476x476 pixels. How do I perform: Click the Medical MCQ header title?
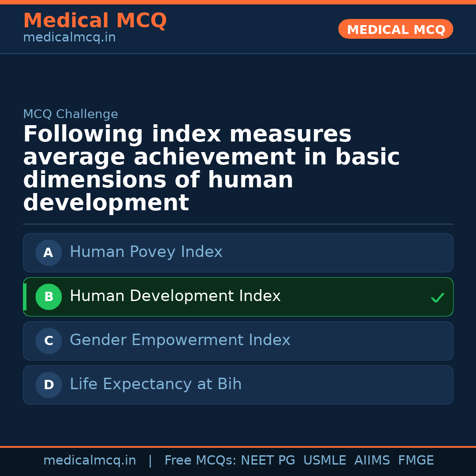(x=95, y=21)
